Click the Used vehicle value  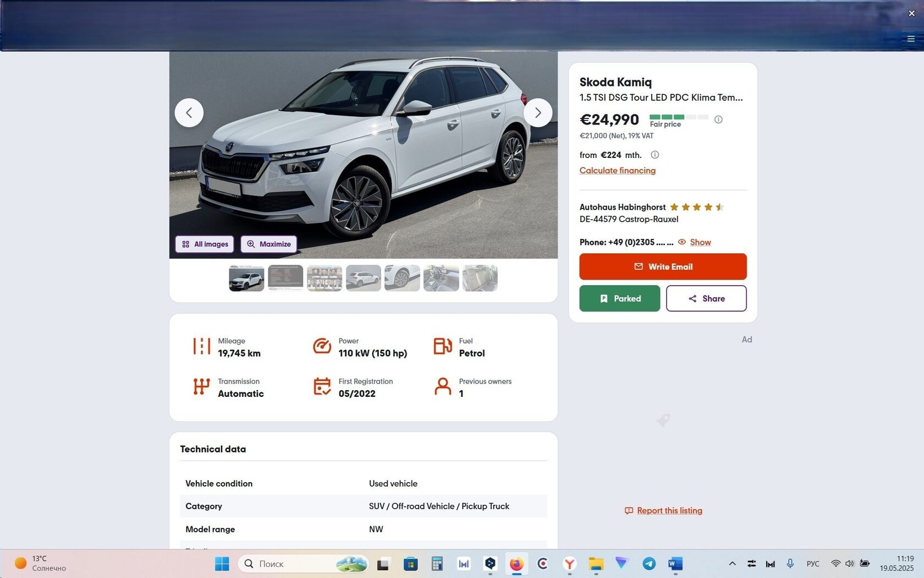pos(393,483)
